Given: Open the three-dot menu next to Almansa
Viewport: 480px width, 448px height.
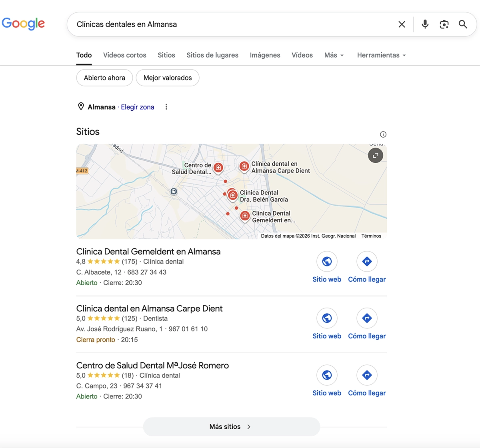Looking at the screenshot, I should click(x=166, y=107).
